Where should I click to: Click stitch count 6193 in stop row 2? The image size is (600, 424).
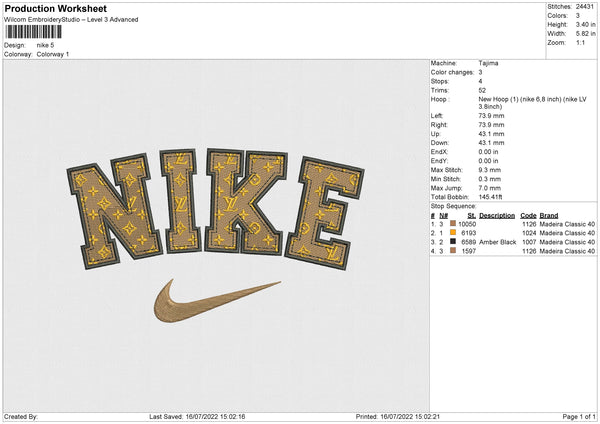[468, 233]
